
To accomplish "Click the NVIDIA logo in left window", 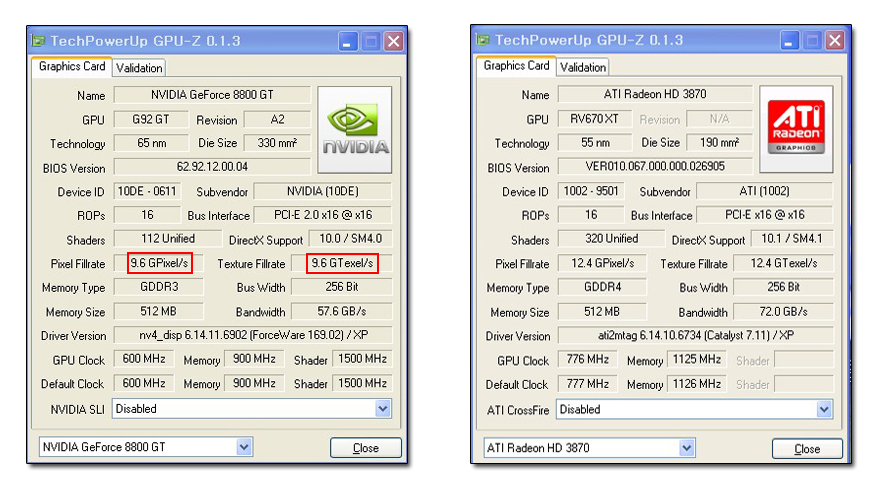I will click(x=354, y=129).
